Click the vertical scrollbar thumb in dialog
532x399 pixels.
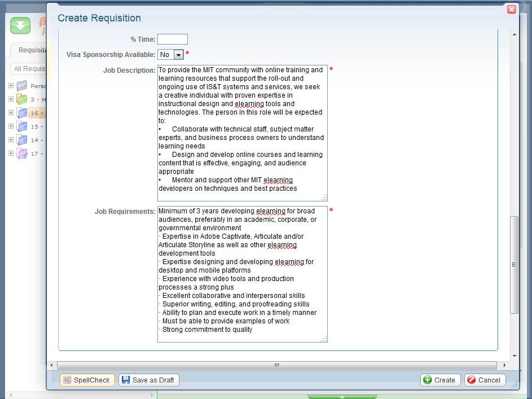point(513,264)
